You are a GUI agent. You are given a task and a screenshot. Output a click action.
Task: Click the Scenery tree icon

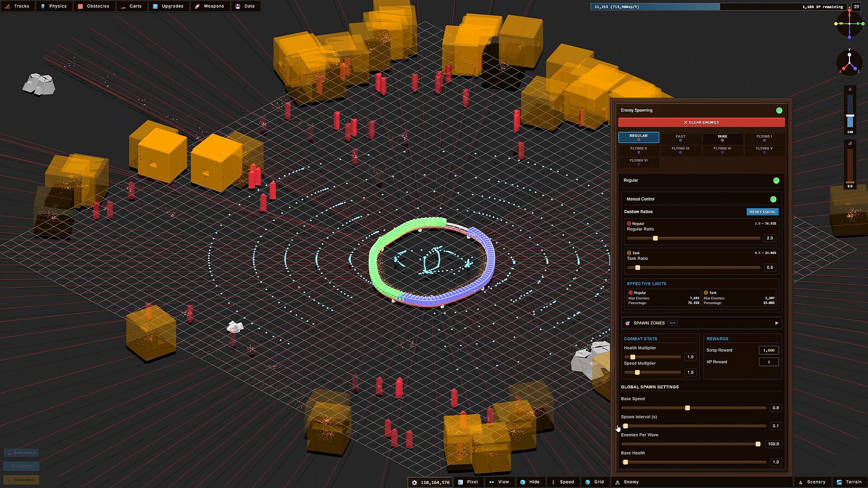click(x=801, y=482)
